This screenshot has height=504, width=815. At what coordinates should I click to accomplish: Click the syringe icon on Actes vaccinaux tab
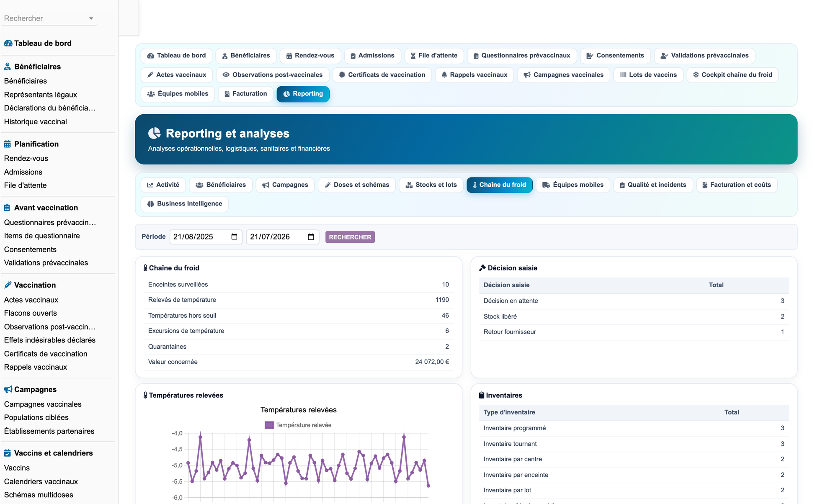point(150,75)
